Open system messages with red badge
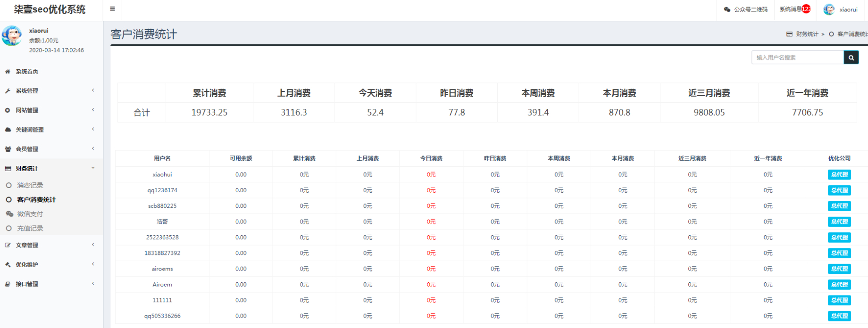The image size is (868, 328). 795,9
